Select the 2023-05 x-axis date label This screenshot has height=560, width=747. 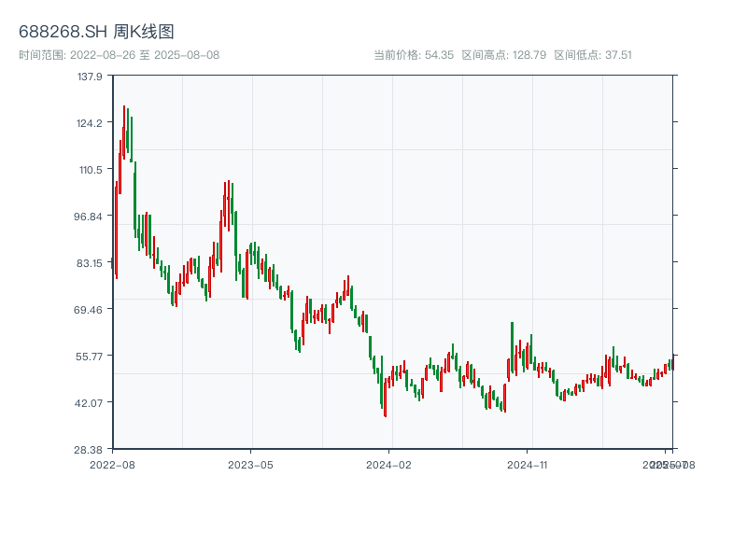tap(251, 464)
